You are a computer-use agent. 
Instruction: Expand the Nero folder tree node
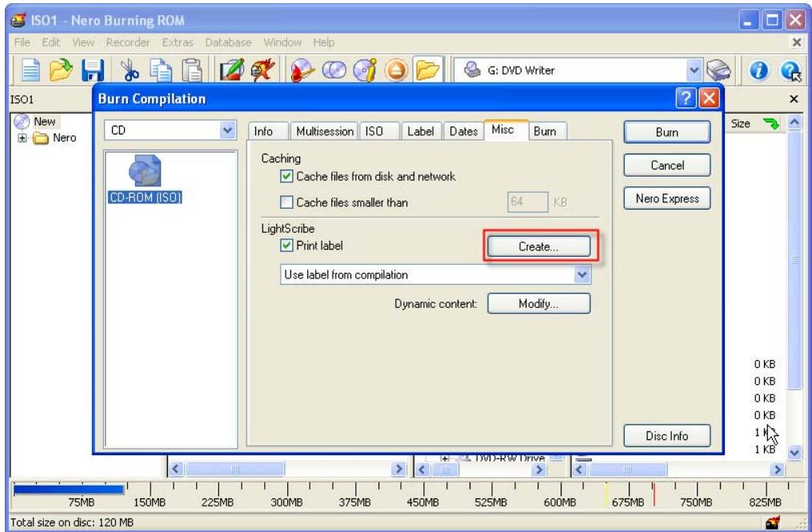click(x=22, y=138)
